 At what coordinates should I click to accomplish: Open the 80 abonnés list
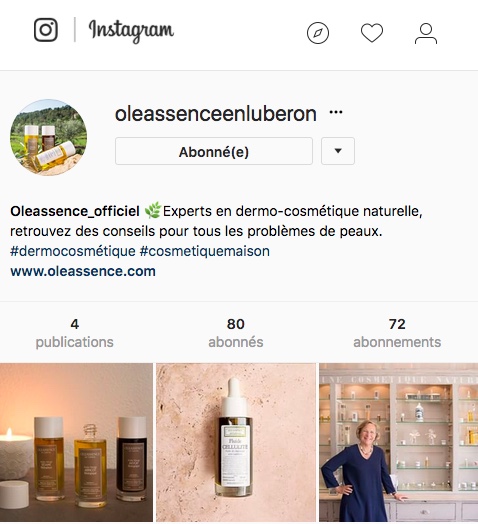[x=236, y=333]
